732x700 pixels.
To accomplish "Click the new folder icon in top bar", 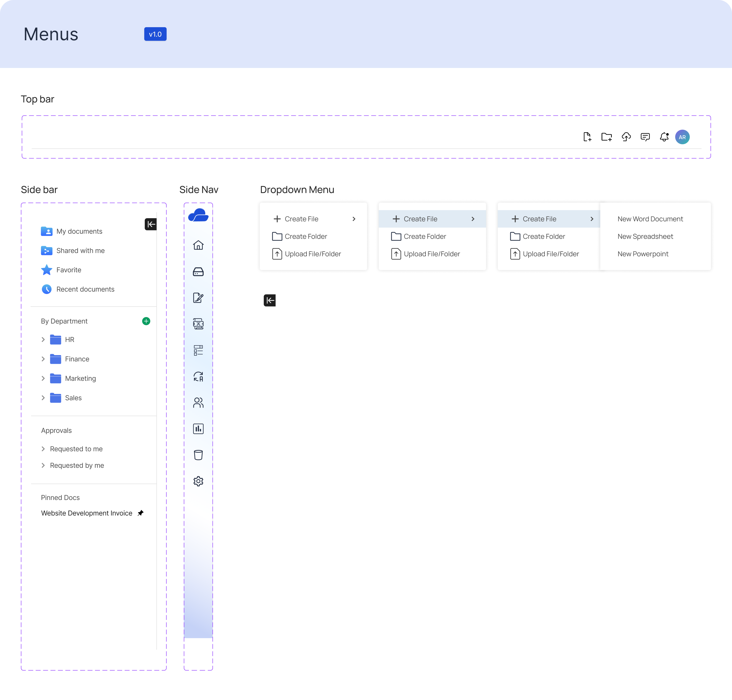I will tap(607, 137).
